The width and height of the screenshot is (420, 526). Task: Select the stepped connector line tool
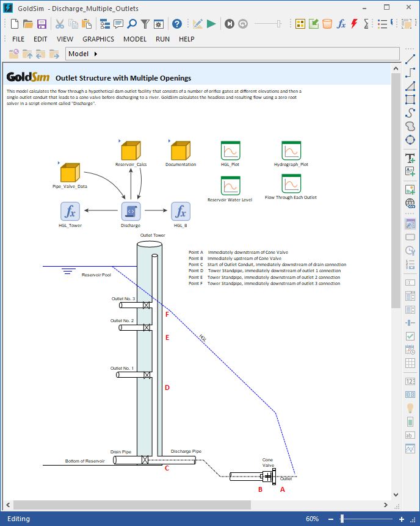click(410, 73)
